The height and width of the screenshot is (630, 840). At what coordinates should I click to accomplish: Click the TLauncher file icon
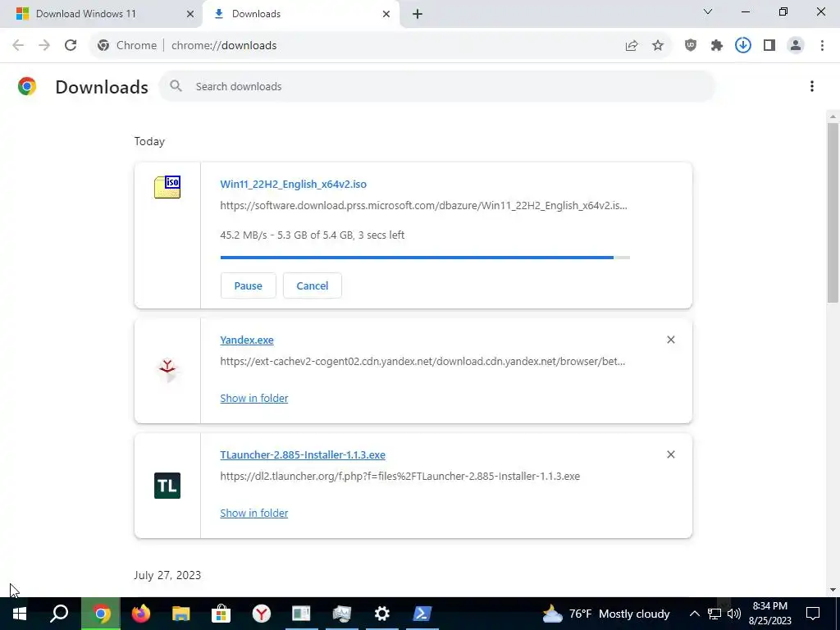coord(167,486)
